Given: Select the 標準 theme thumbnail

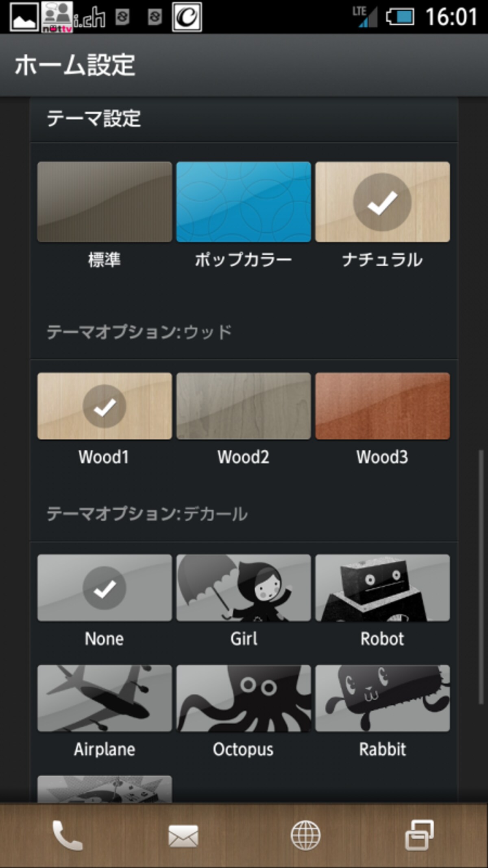Looking at the screenshot, I should point(105,202).
